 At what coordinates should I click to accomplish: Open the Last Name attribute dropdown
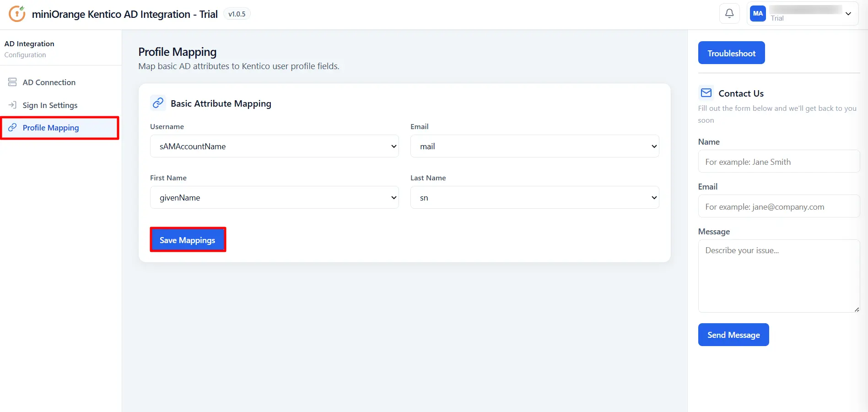pyautogui.click(x=534, y=197)
